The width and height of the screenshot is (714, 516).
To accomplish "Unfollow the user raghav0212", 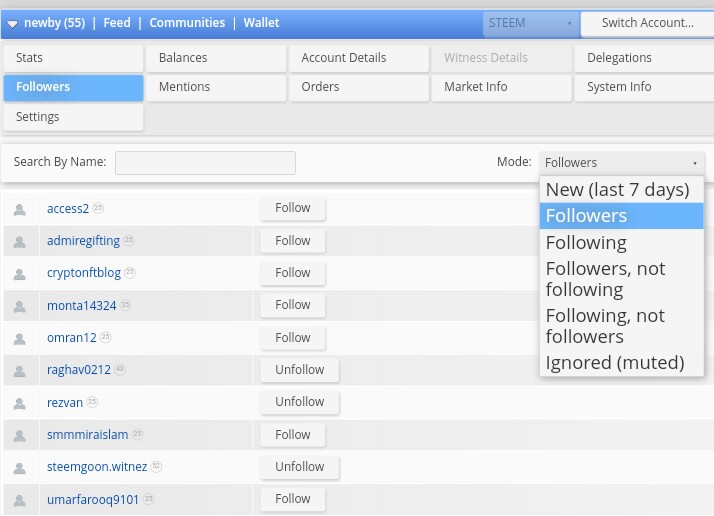I will coord(299,370).
